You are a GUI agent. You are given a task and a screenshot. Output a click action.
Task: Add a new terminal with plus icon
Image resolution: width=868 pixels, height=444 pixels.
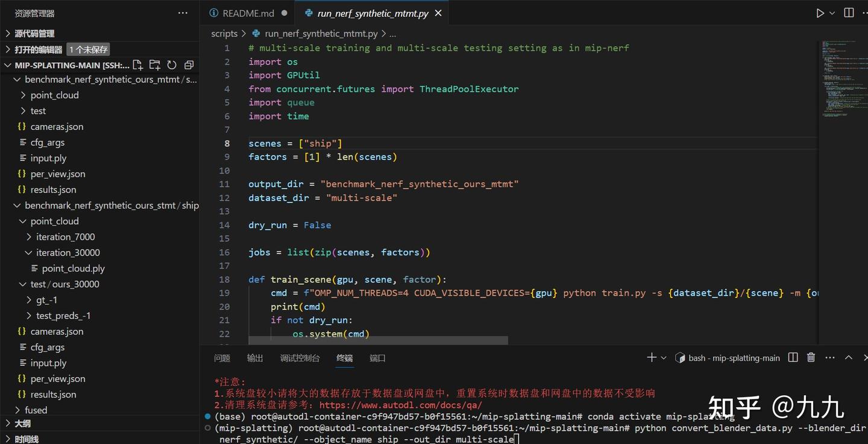[x=652, y=358]
